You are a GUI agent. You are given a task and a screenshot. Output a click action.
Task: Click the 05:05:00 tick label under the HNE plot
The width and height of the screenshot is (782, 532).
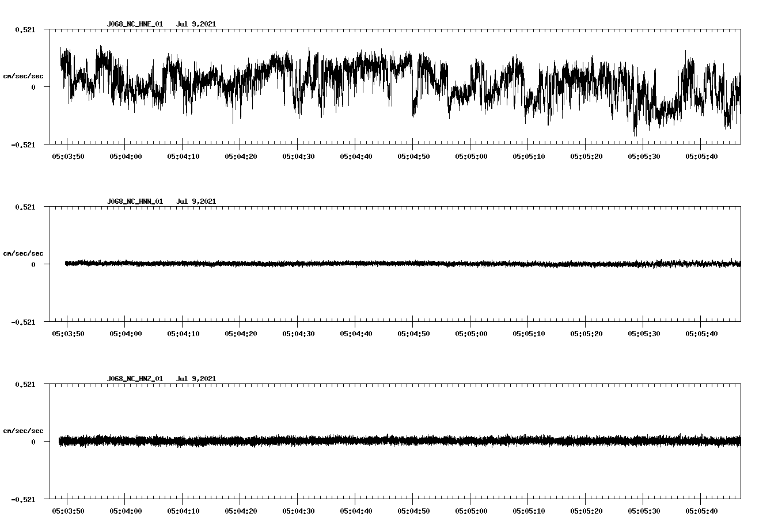point(471,157)
